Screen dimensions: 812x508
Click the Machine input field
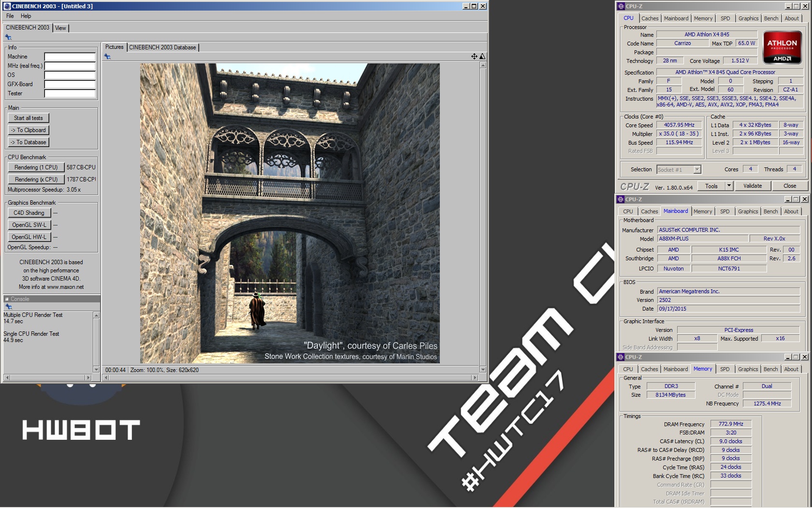(x=70, y=57)
